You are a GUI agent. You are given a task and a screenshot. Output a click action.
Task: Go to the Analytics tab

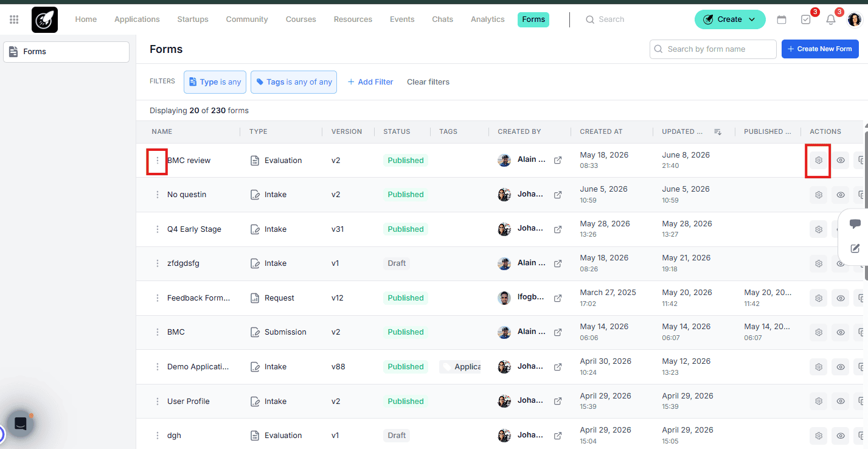[487, 19]
